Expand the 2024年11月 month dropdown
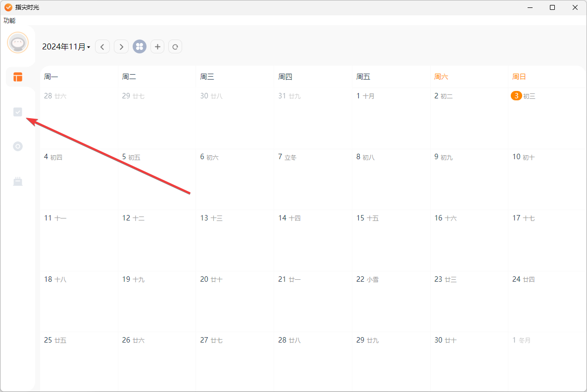Image resolution: width=587 pixels, height=392 pixels. tap(66, 47)
